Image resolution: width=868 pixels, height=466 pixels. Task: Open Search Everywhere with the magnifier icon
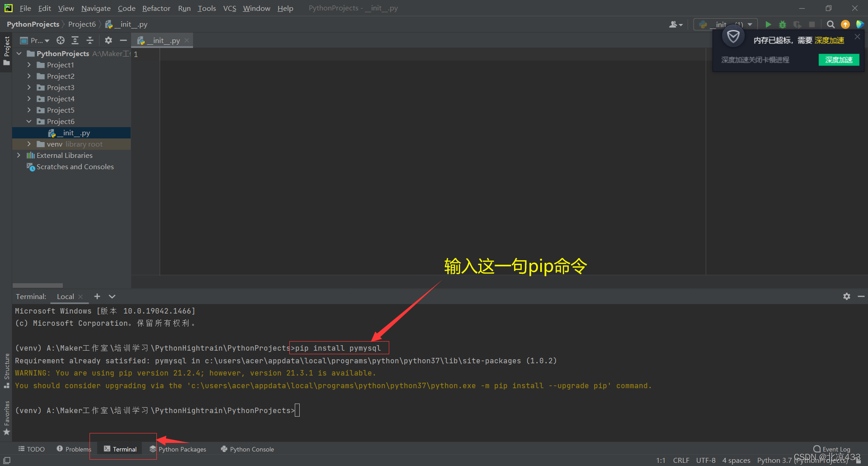[x=830, y=24]
